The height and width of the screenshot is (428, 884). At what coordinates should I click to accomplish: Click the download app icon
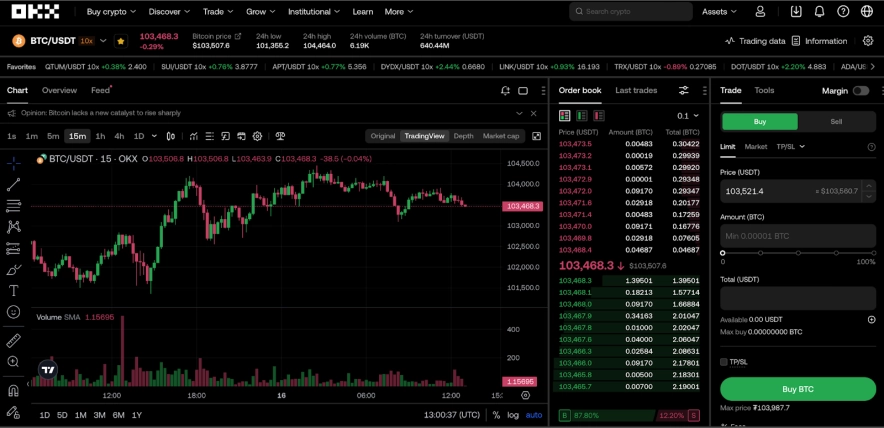[x=796, y=12]
